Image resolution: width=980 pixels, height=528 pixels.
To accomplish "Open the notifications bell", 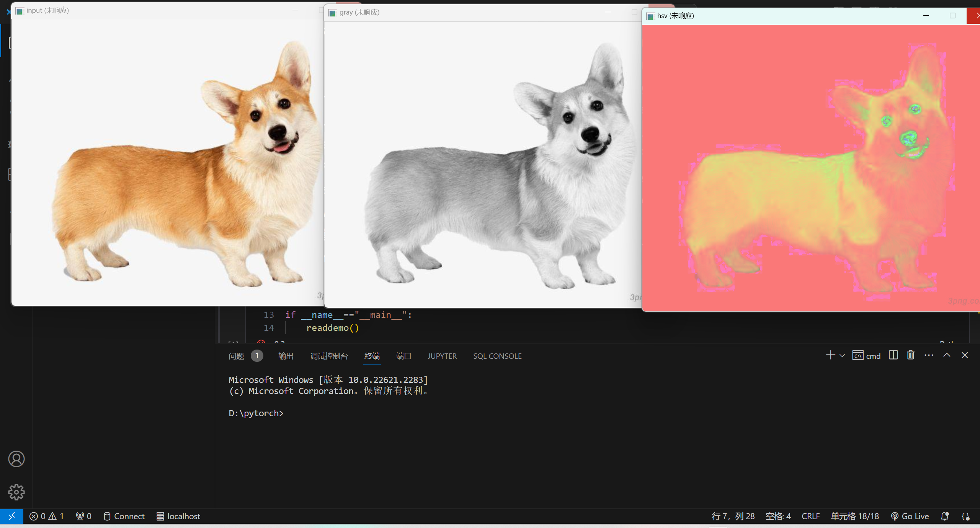I will tap(945, 516).
